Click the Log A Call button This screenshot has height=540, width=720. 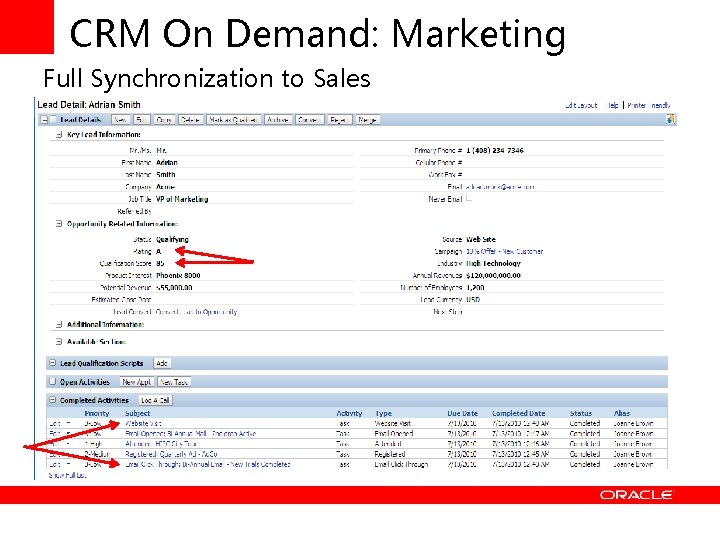click(x=155, y=400)
